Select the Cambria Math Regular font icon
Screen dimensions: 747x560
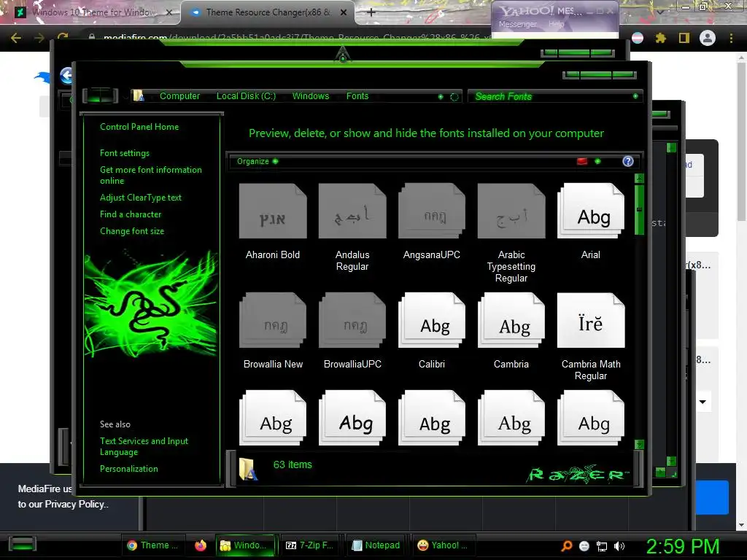pos(591,320)
